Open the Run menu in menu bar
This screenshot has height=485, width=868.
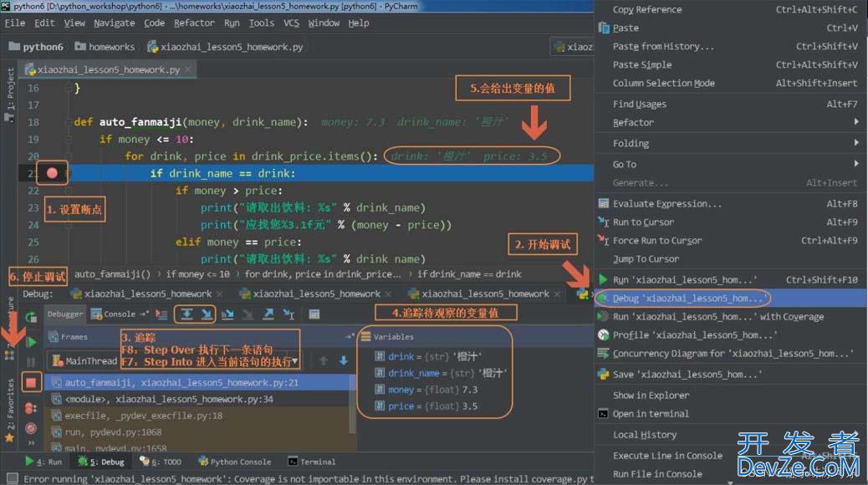click(x=232, y=23)
